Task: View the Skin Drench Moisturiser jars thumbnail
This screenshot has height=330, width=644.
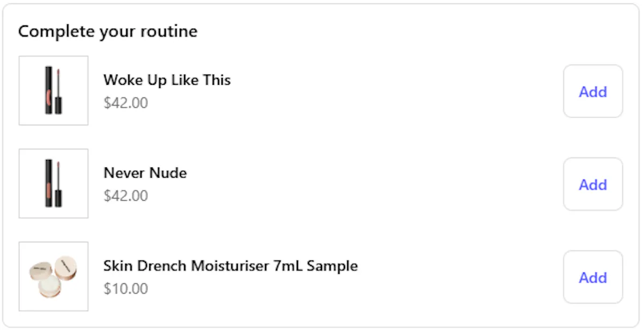Action: pyautogui.click(x=54, y=276)
